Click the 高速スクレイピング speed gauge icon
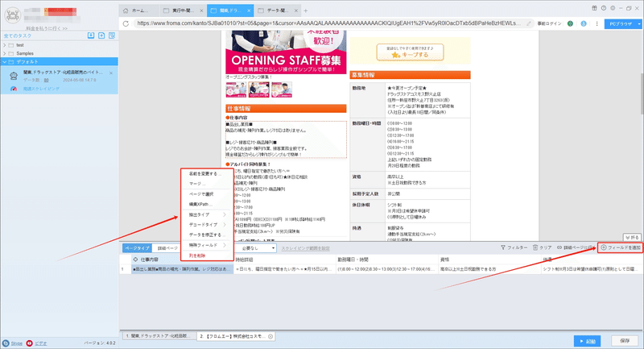The width and height of the screenshot is (644, 349). [x=14, y=89]
